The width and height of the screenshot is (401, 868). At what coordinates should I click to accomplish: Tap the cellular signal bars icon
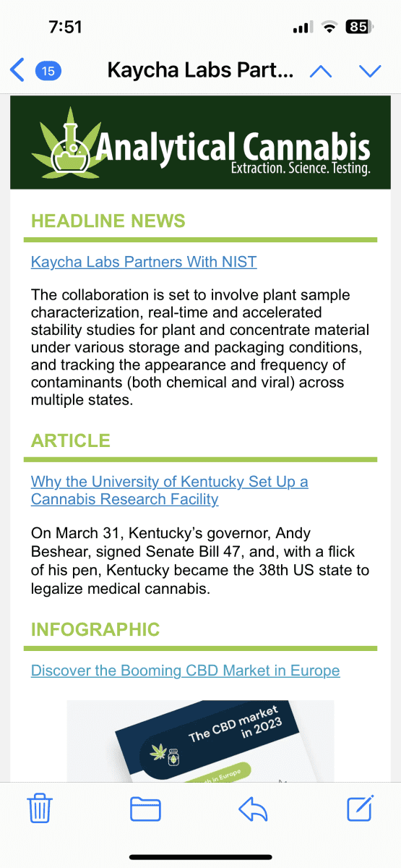tap(303, 27)
